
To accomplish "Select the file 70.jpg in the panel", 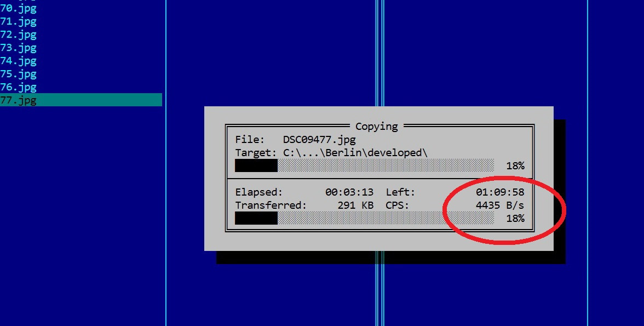I will (x=81, y=8).
